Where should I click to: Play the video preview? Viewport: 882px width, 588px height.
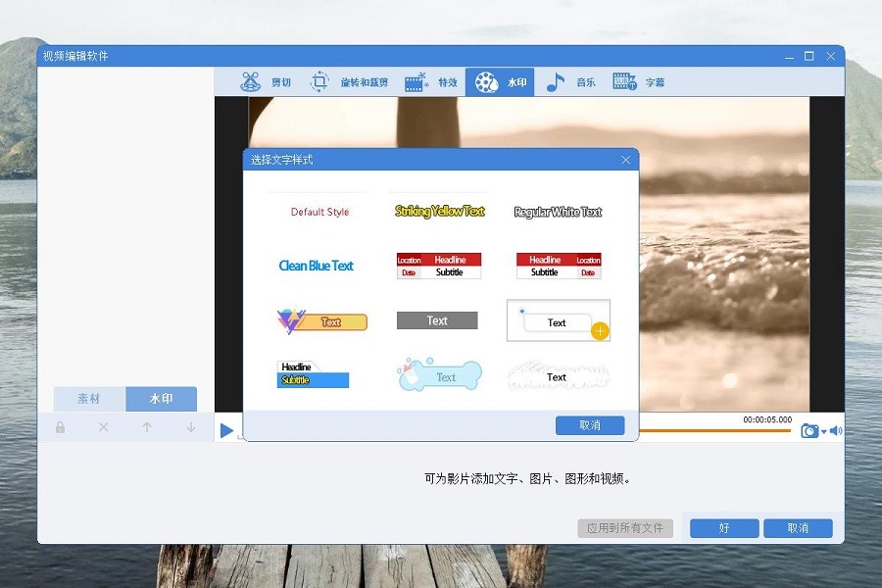tap(226, 431)
